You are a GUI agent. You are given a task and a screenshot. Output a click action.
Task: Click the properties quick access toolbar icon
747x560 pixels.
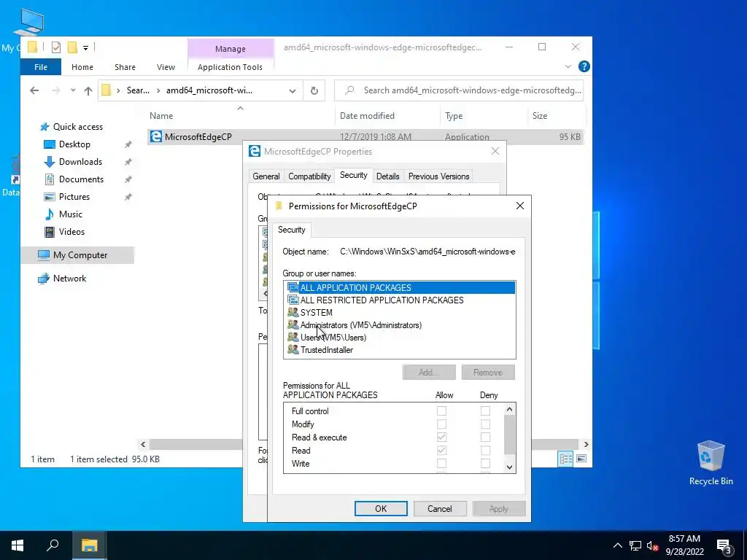click(56, 47)
